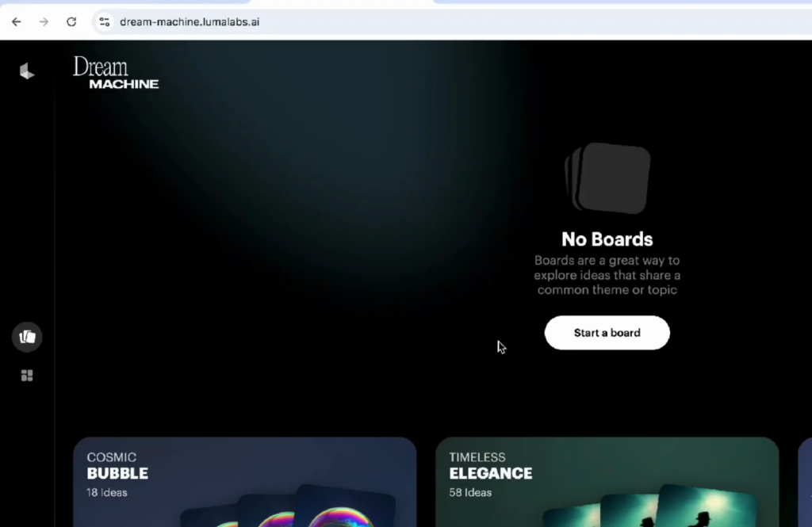Select the 18 Ideas label
The image size is (812, 527).
106,492
